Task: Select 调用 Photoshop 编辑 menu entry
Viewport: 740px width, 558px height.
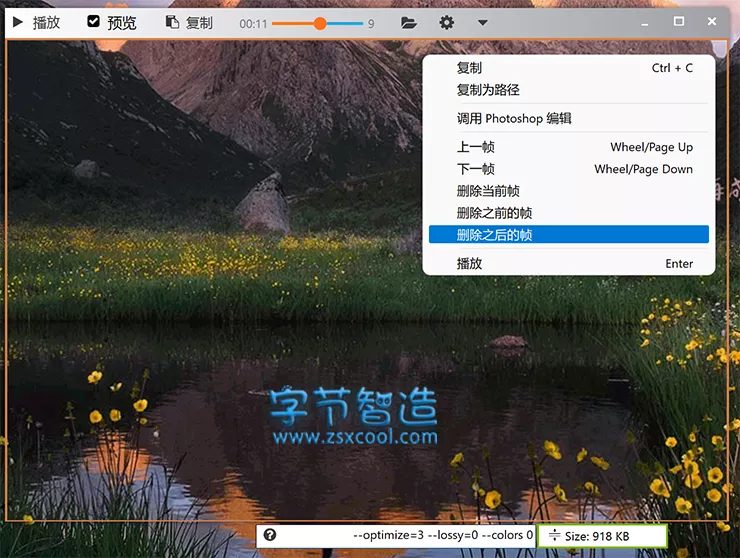Action: point(569,118)
